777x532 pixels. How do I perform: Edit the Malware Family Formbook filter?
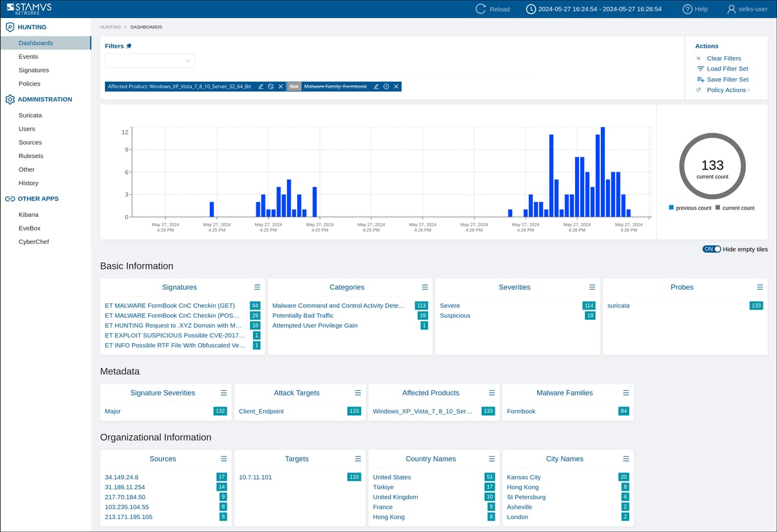pos(376,86)
